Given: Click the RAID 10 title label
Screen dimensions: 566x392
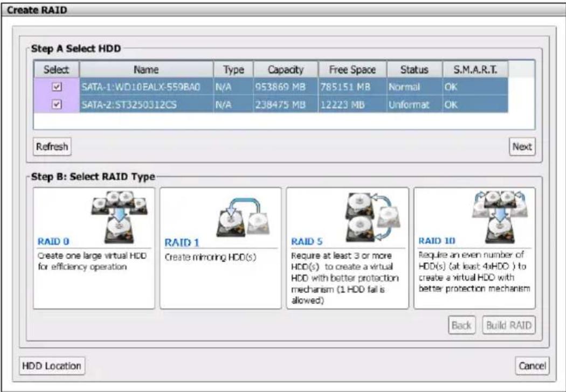Looking at the screenshot, I should click(x=437, y=241).
